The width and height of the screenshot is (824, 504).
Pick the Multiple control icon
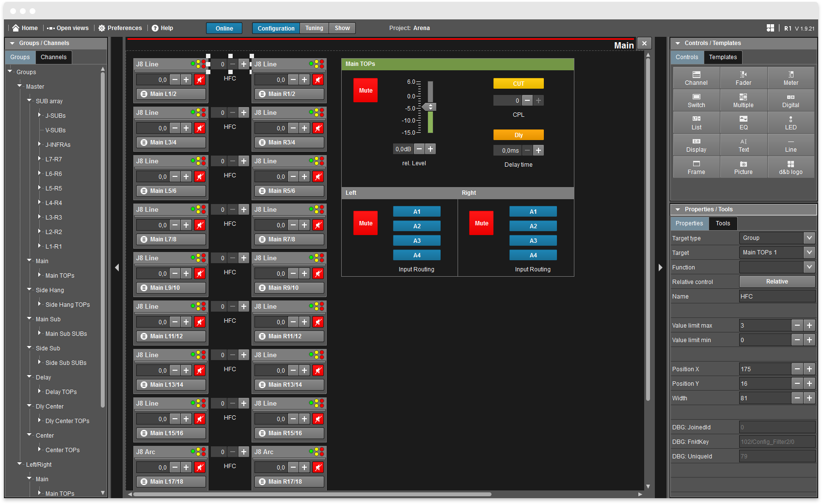tap(743, 100)
